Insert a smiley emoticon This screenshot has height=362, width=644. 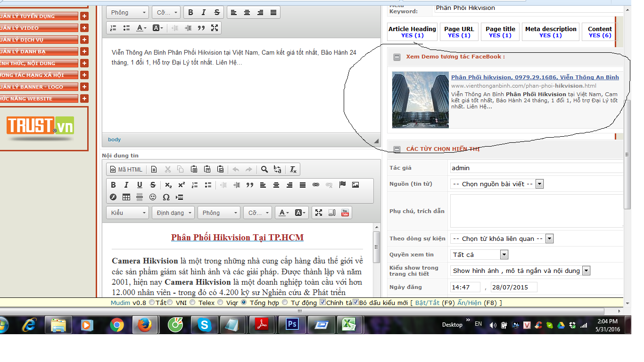(153, 197)
